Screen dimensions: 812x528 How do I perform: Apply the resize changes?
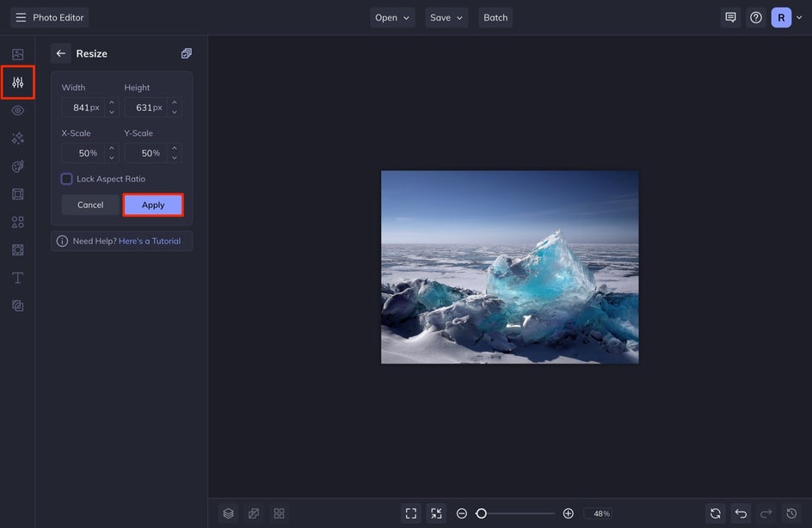(x=153, y=205)
